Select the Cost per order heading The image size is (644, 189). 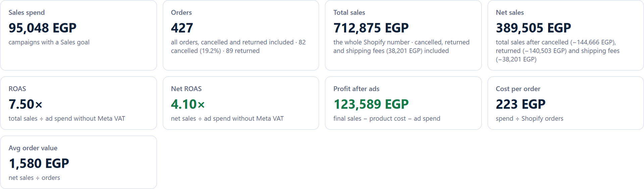click(518, 89)
